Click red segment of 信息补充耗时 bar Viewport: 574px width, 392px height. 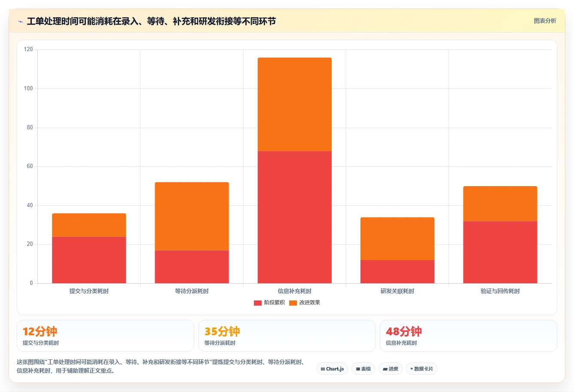(x=295, y=217)
